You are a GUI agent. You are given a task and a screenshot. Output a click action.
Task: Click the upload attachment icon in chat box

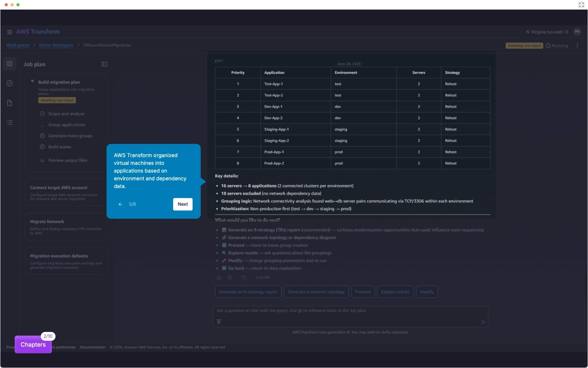pyautogui.click(x=219, y=322)
